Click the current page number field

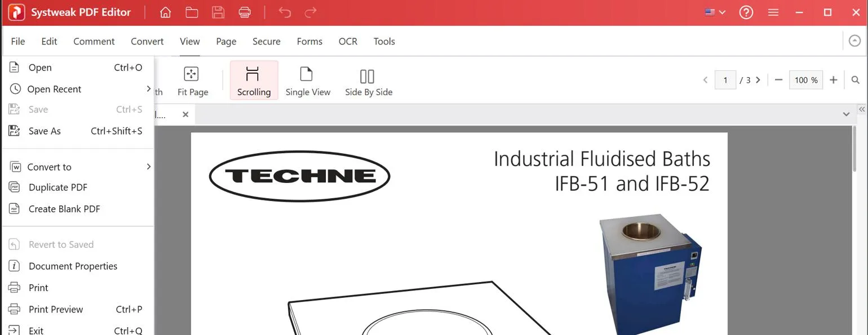coord(725,80)
